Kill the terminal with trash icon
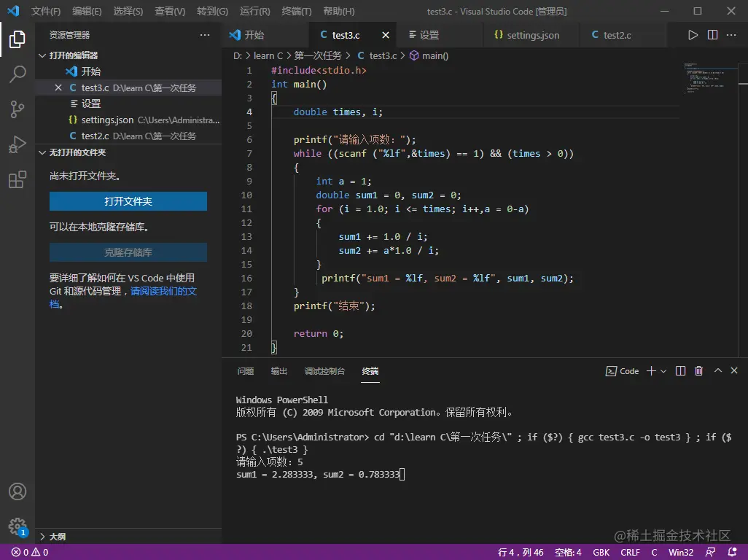The width and height of the screenshot is (748, 560). (698, 371)
